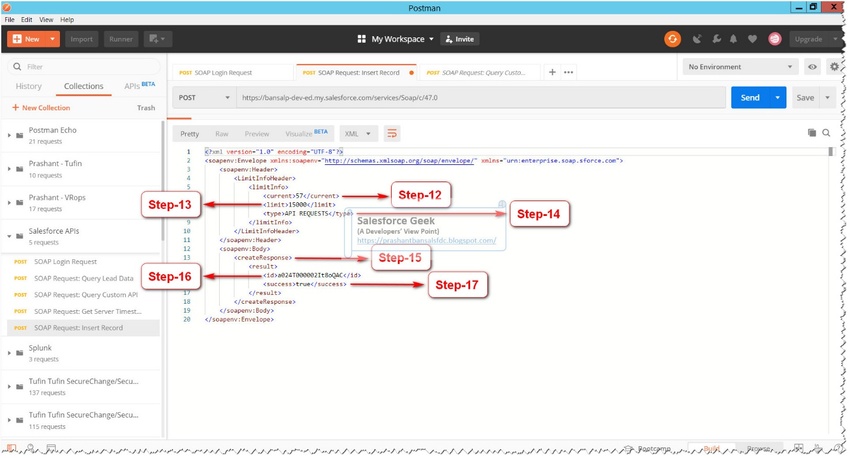Click the xmlsoap envelope schema link
Image resolution: width=850 pixels, height=458 pixels.
click(400, 160)
